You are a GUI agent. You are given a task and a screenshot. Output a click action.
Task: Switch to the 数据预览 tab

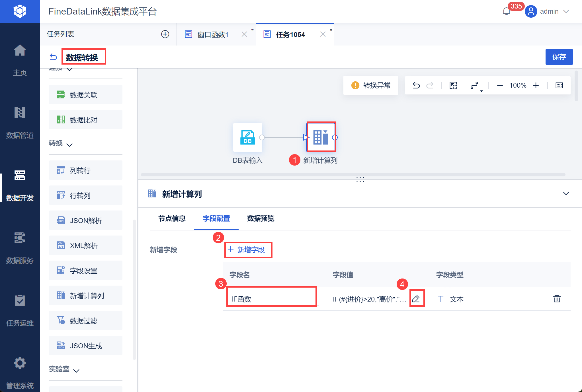(261, 218)
